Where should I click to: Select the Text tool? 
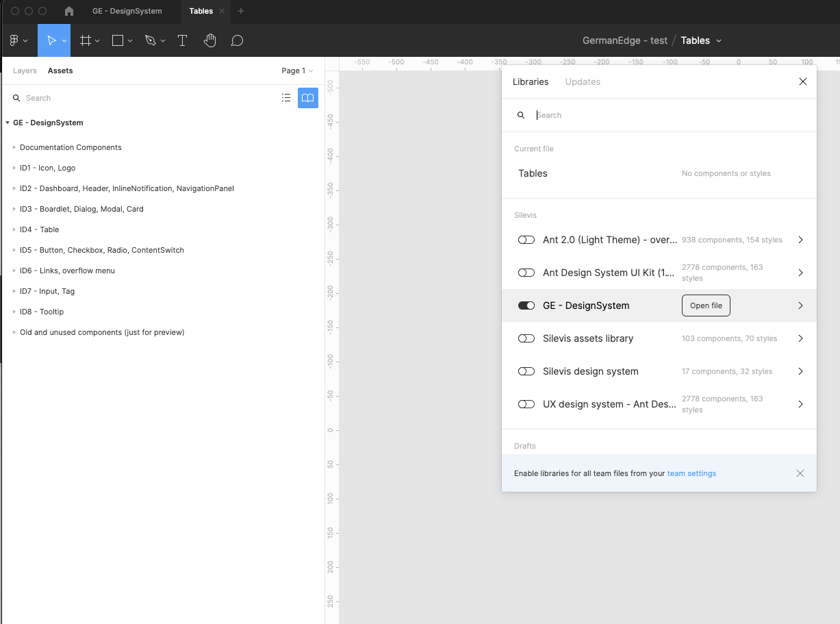[182, 40]
